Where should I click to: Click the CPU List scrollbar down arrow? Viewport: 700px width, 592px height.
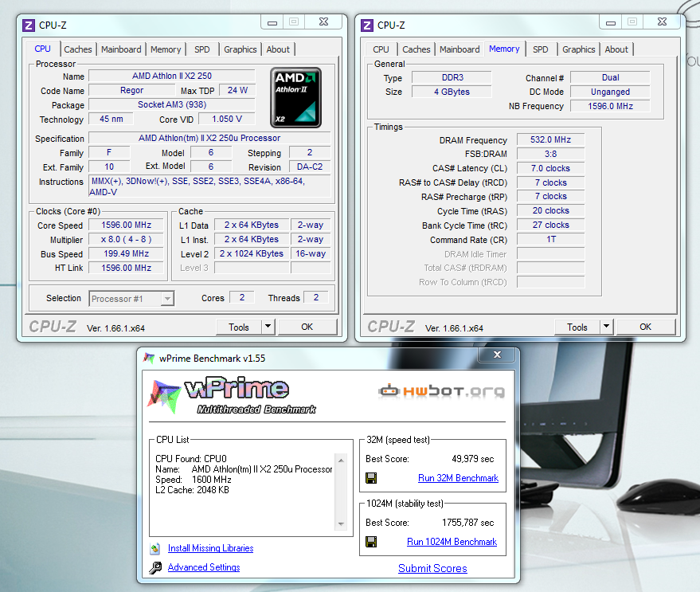pyautogui.click(x=341, y=523)
